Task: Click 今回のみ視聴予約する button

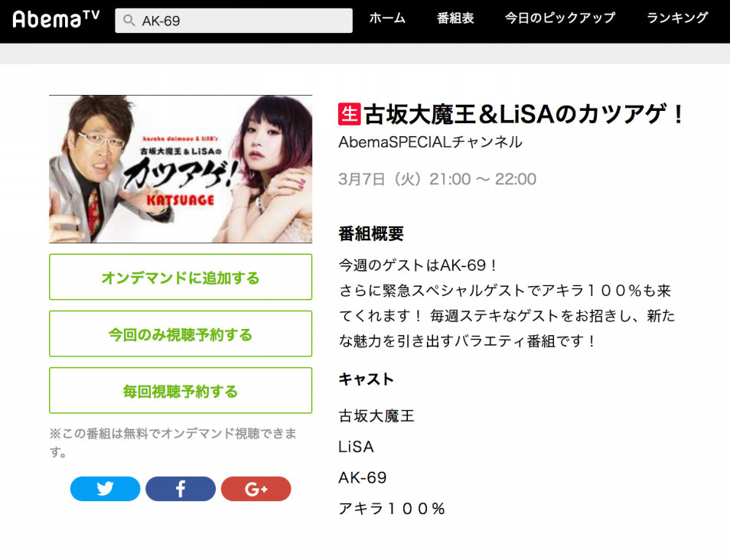Action: tap(181, 334)
